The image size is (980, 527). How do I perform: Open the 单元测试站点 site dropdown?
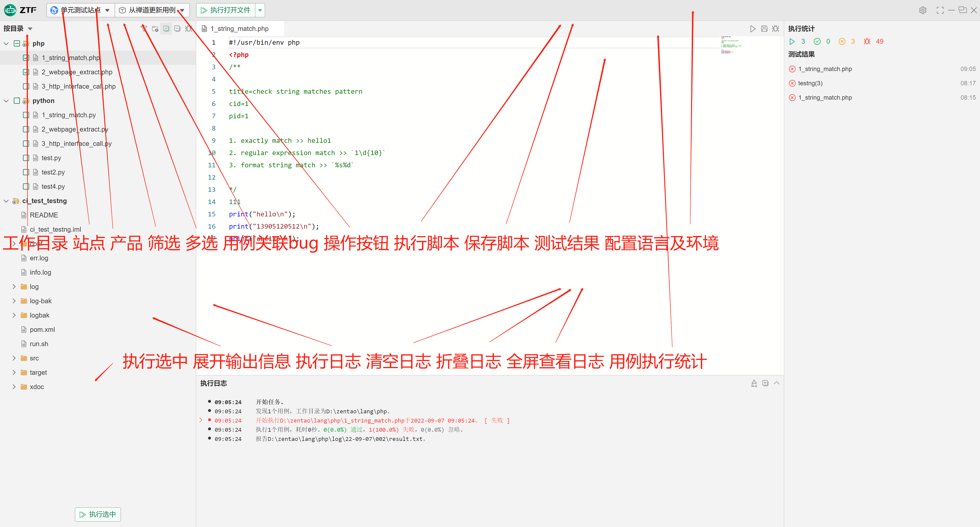click(x=81, y=10)
